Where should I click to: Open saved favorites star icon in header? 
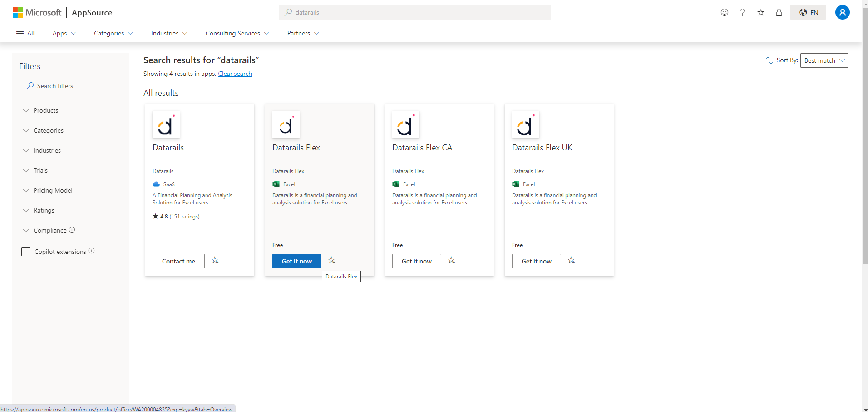coord(761,12)
